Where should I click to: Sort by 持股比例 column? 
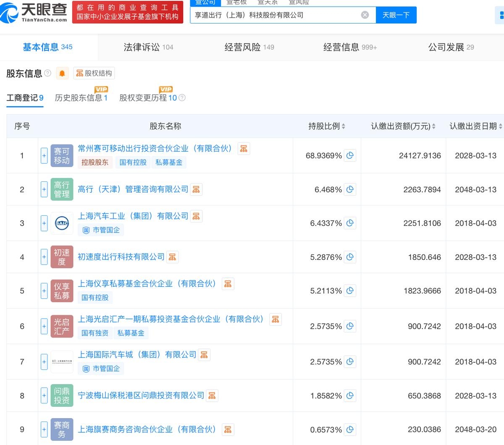[326, 126]
